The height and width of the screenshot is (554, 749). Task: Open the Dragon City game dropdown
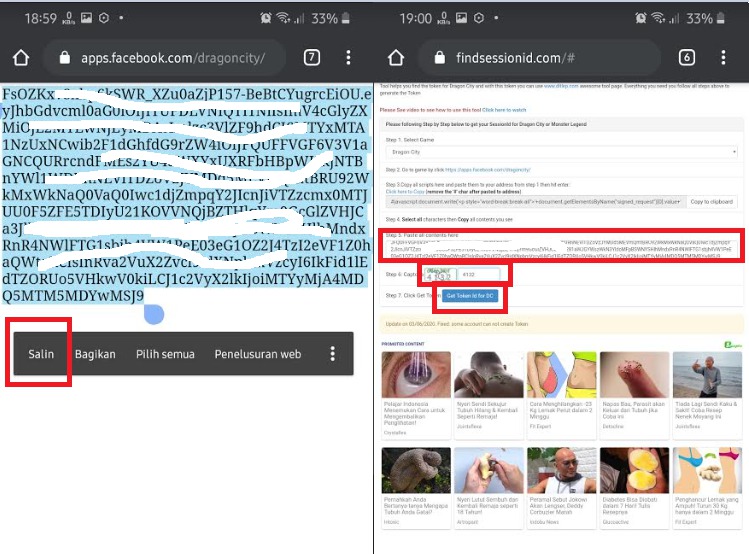561,152
